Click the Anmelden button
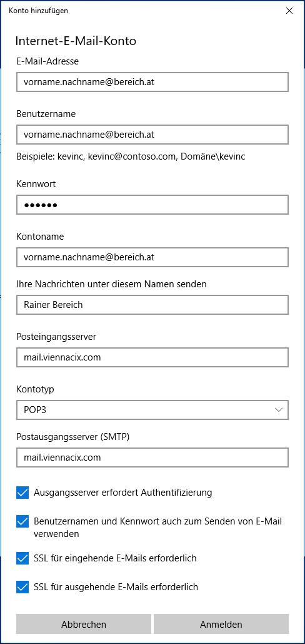305x644 pixels. [221, 625]
